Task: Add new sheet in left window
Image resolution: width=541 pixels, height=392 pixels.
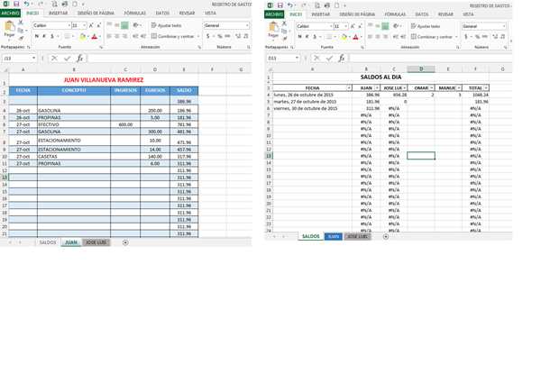Action: point(125,242)
